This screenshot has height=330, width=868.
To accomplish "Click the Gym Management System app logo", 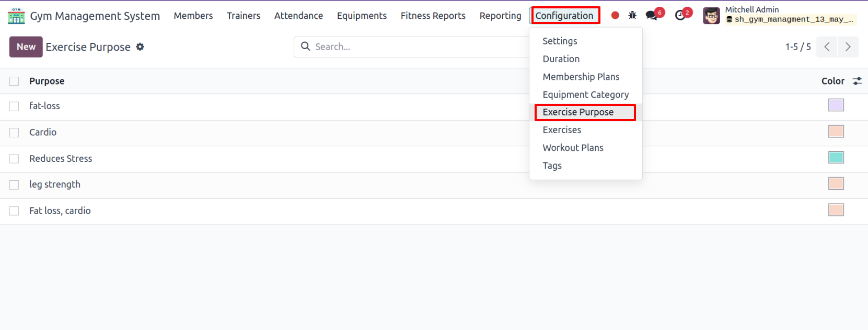I will click(16, 16).
